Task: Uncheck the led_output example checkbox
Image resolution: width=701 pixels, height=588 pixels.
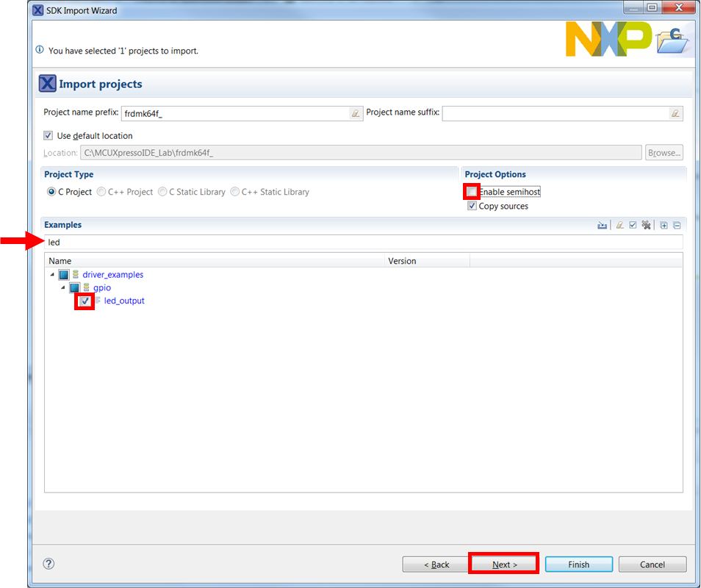Action: [x=85, y=301]
